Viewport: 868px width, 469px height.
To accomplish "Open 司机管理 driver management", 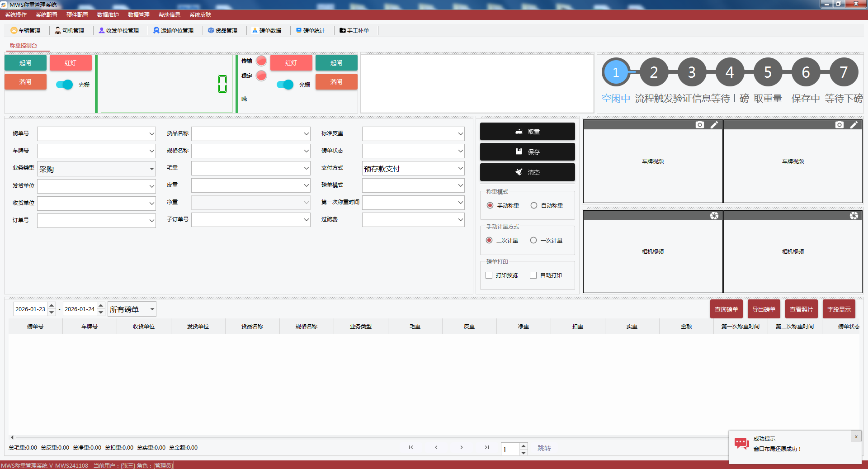I will pyautogui.click(x=70, y=30).
